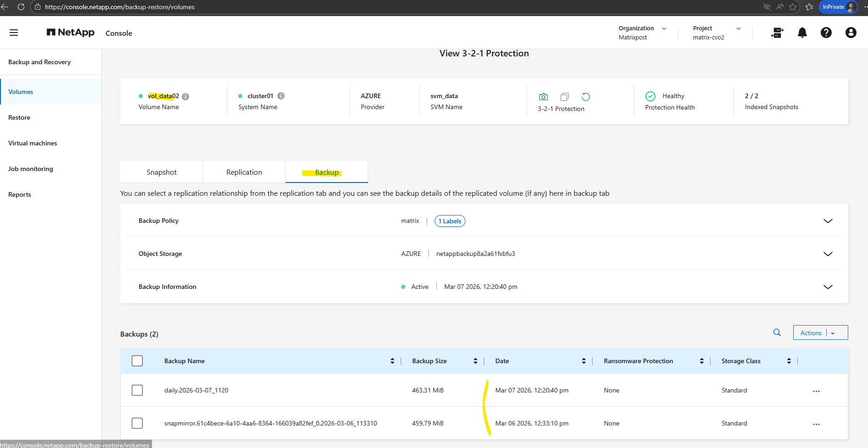Open the user account profile icon
The width and height of the screenshot is (868, 448).
tap(851, 33)
